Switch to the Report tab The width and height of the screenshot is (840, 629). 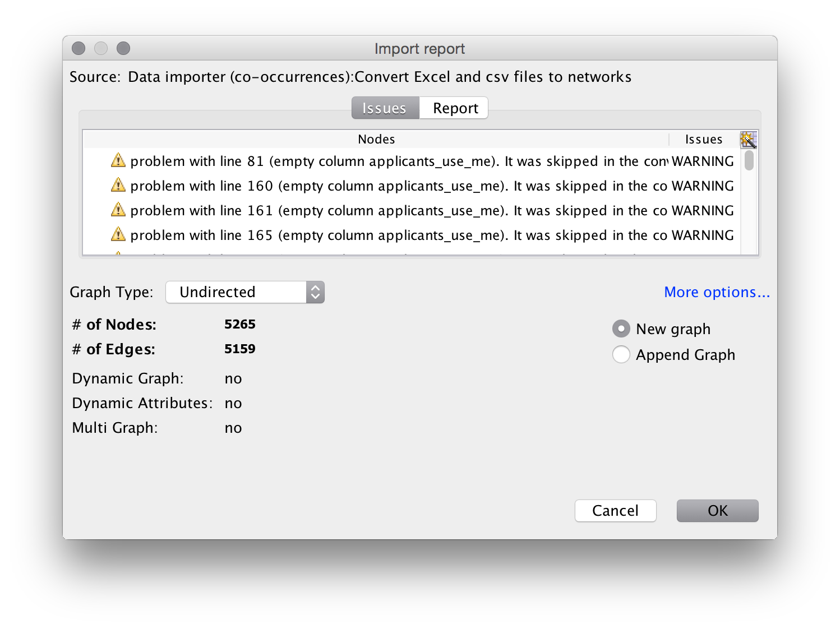454,108
